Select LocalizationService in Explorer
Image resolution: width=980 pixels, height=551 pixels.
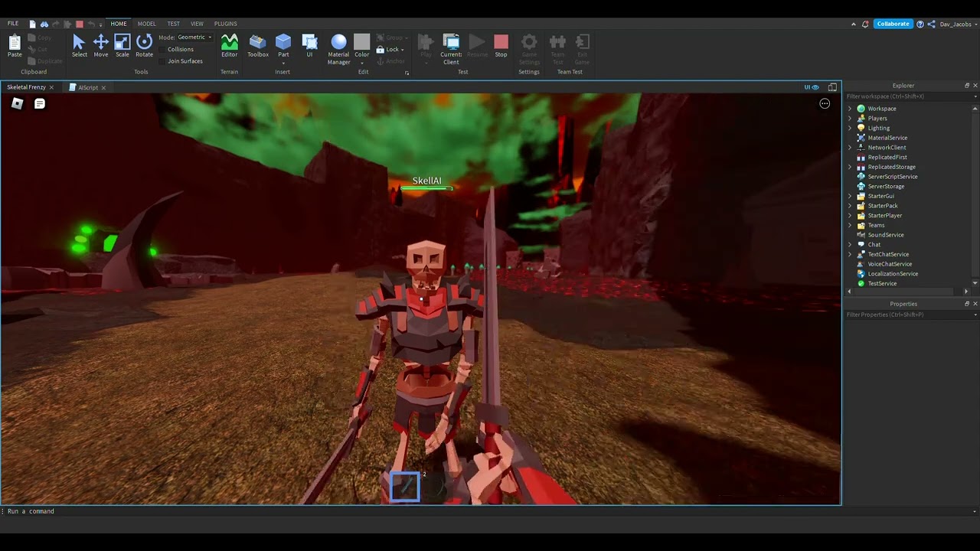[893, 274]
